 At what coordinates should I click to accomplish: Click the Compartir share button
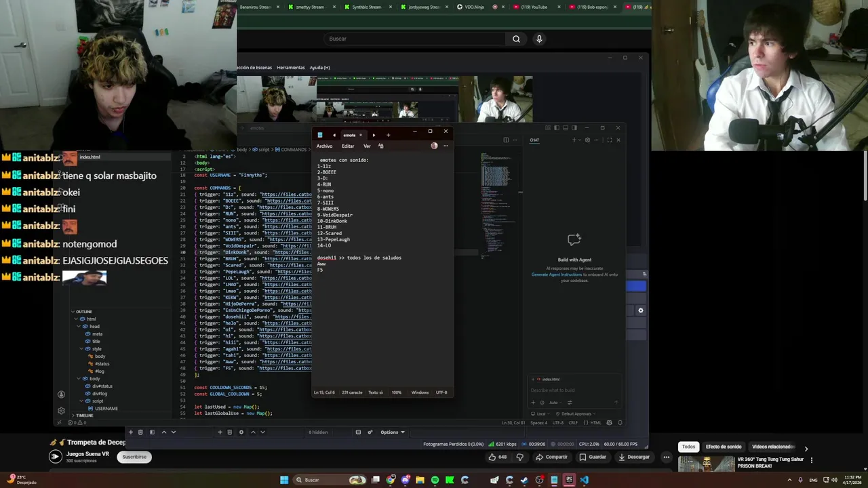pos(551,457)
